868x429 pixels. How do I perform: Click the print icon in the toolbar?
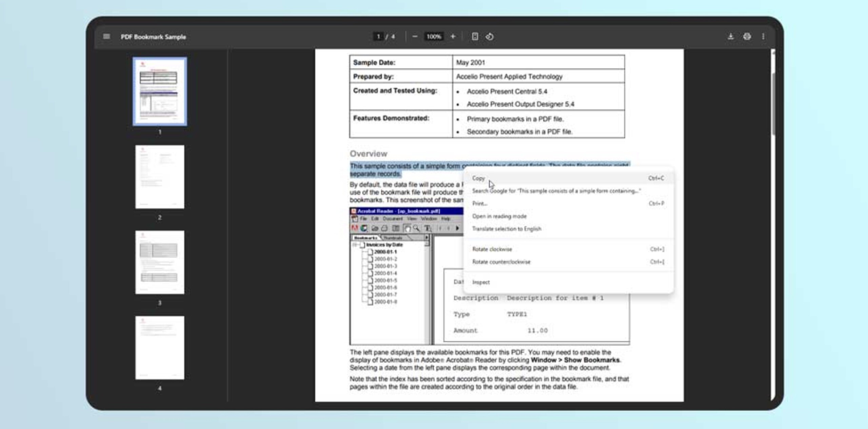click(748, 36)
